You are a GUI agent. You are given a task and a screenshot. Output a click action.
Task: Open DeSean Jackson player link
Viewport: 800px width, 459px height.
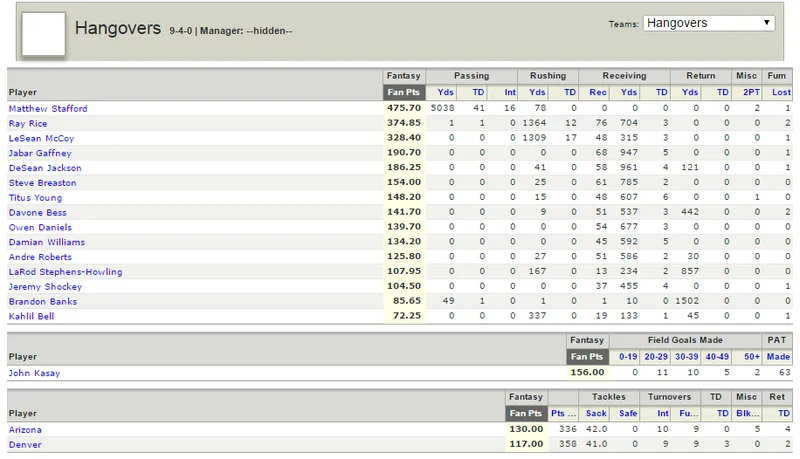(45, 168)
